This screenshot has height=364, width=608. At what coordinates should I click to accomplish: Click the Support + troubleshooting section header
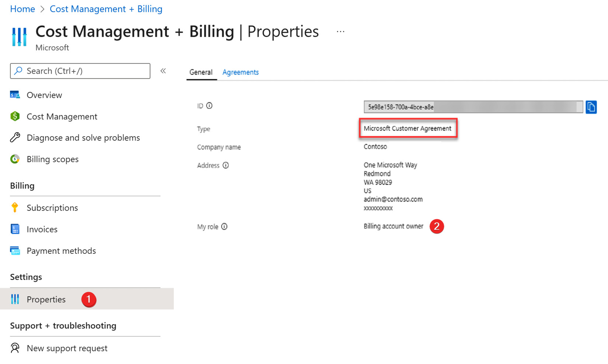[63, 326]
